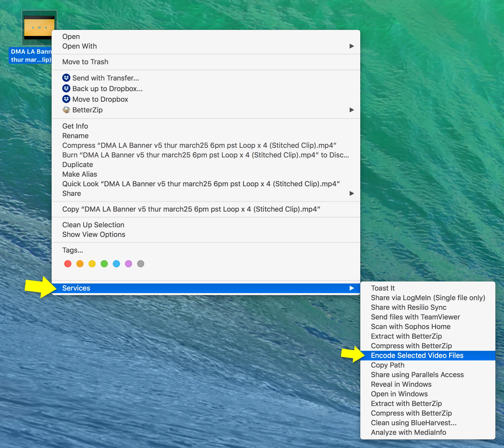Click Copy Path in Services submenu
This screenshot has height=448, width=504.
coord(388,365)
